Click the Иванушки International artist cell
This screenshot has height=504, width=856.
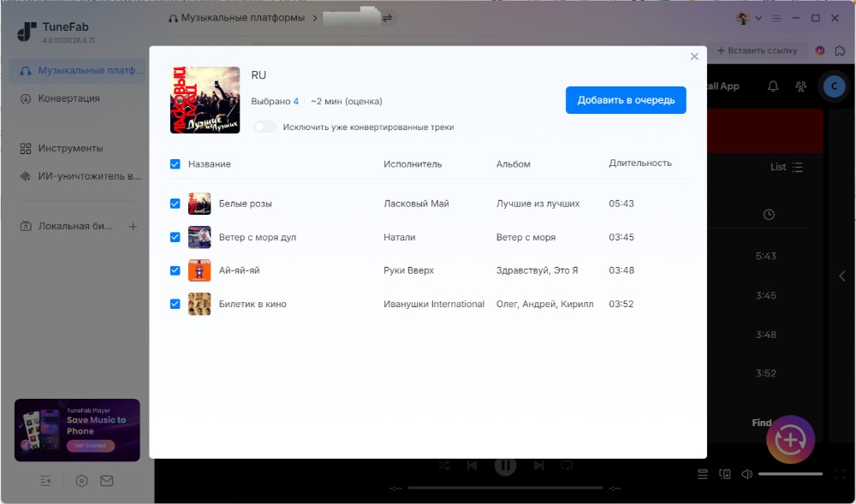point(433,305)
